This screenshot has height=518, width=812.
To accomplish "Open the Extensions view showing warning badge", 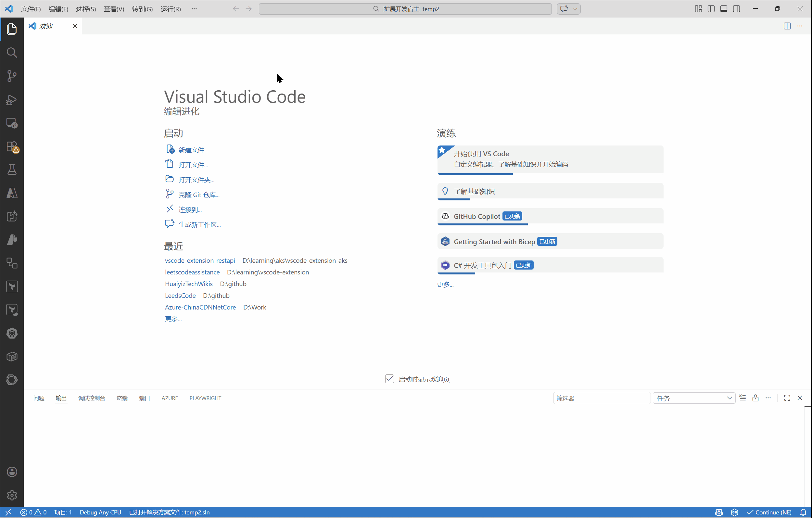I will click(12, 146).
